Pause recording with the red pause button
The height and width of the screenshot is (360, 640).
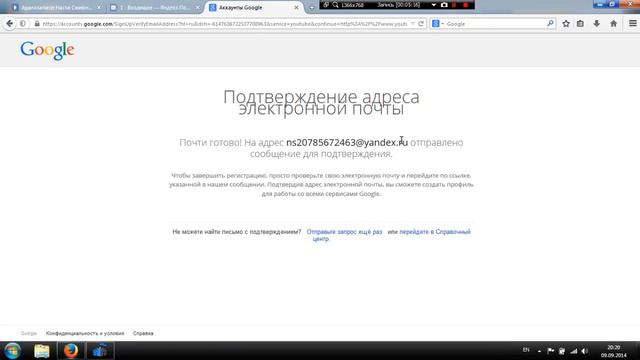pyautogui.click(x=454, y=5)
